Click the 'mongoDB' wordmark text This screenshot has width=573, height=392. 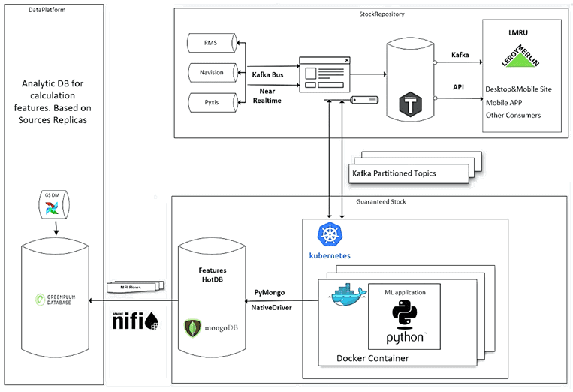(x=221, y=327)
